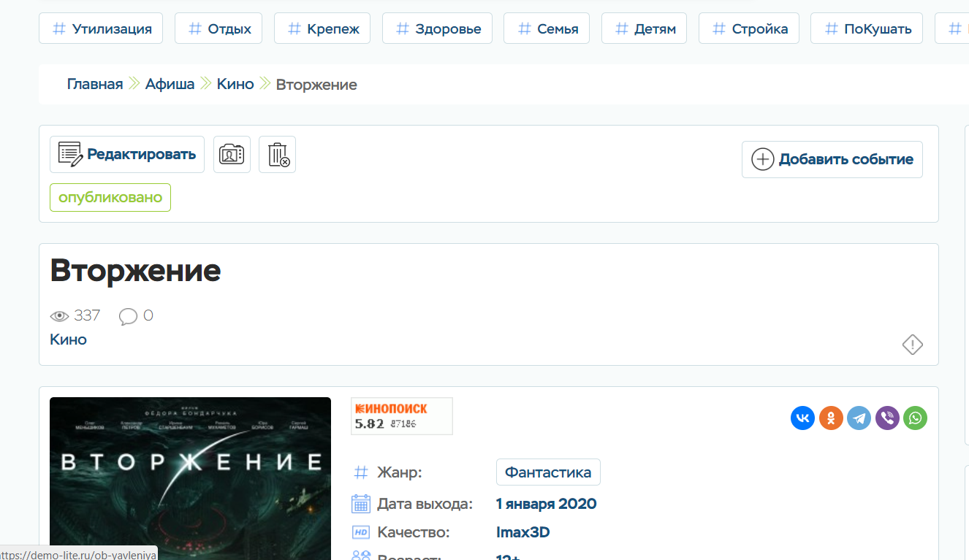
Task: Share via Odnoklassniki icon
Action: pos(831,418)
